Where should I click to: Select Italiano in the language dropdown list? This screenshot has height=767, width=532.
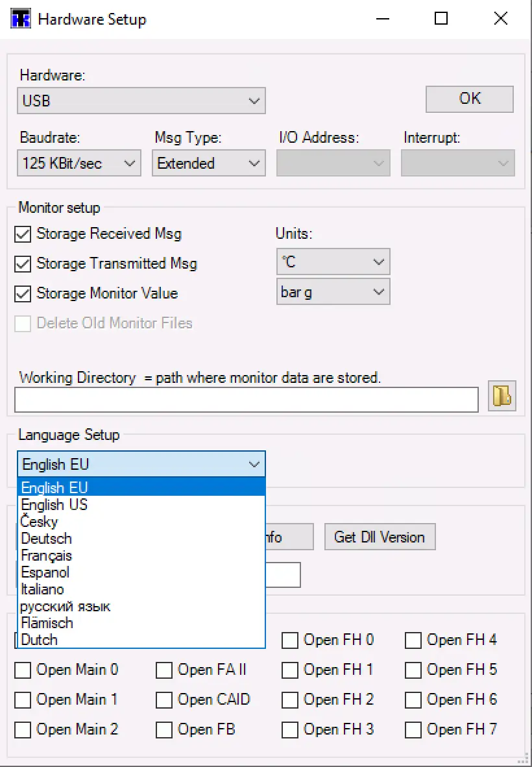point(43,589)
